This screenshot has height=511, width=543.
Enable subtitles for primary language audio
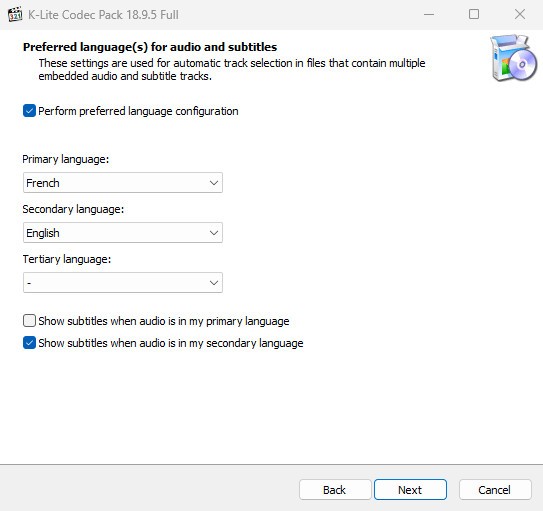point(29,321)
